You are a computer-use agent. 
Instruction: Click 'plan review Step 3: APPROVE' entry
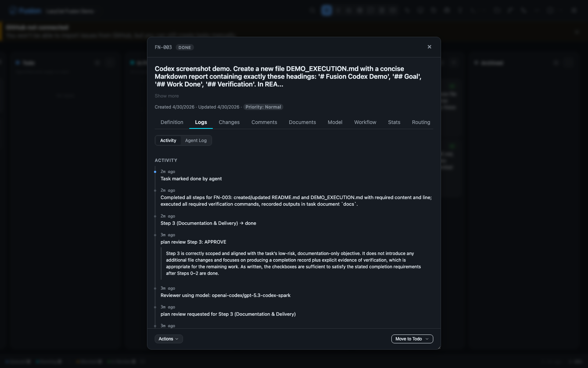(193, 242)
